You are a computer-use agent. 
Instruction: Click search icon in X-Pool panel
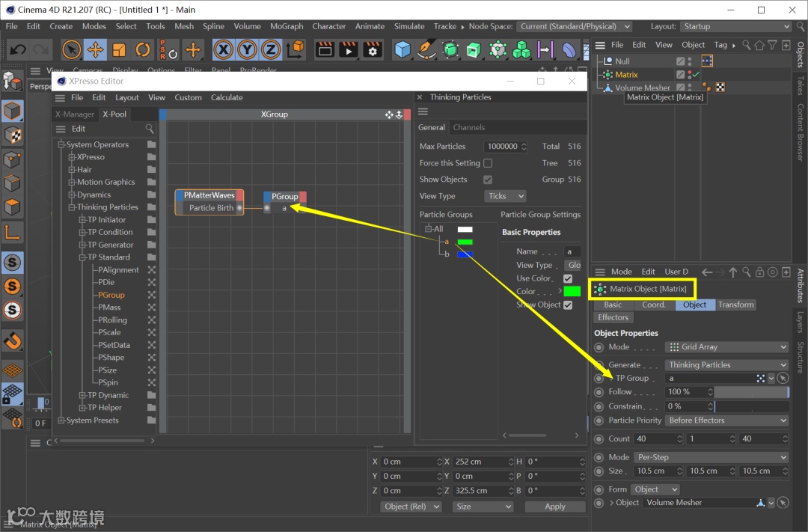click(x=150, y=129)
